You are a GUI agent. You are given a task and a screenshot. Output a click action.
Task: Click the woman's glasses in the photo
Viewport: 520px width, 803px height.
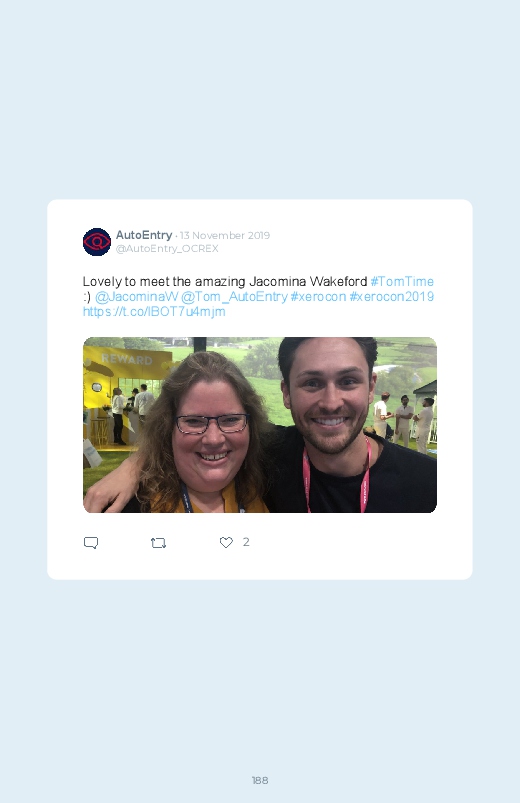tap(212, 423)
